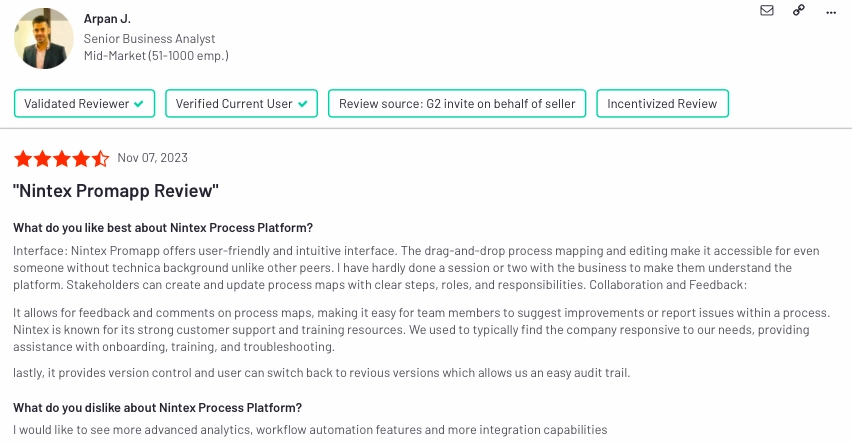Copy review link via chain icon
The width and height of the screenshot is (852, 443).
pyautogui.click(x=799, y=10)
